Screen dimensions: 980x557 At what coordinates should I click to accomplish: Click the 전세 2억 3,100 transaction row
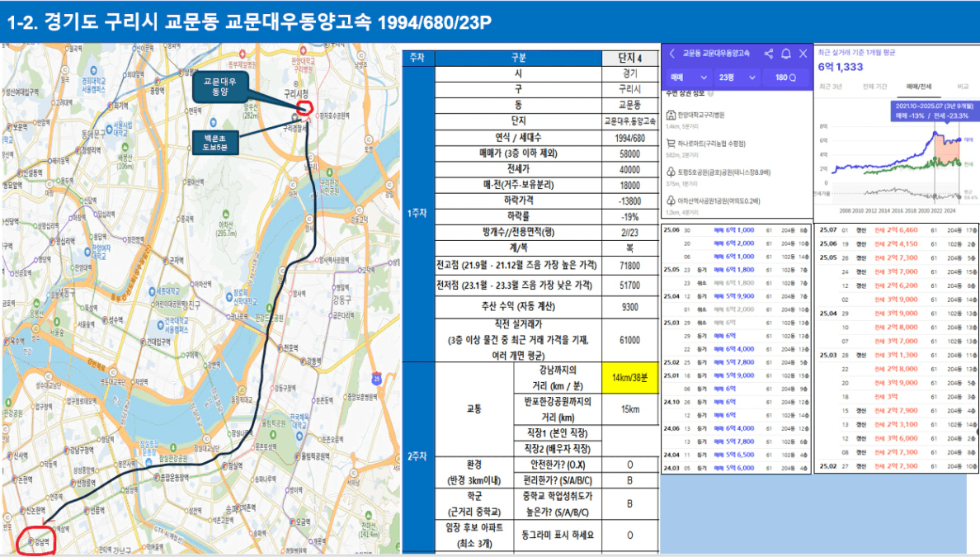(898, 424)
